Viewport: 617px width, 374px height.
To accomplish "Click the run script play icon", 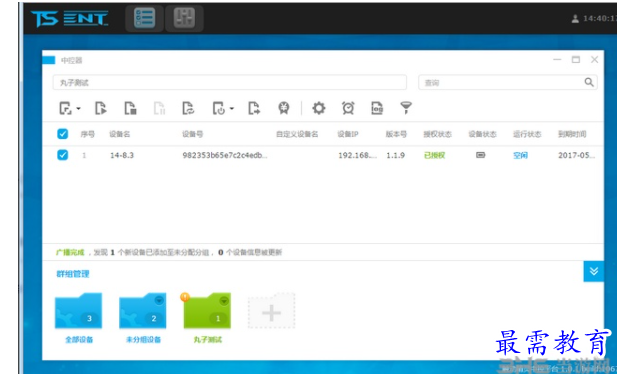I will (101, 108).
